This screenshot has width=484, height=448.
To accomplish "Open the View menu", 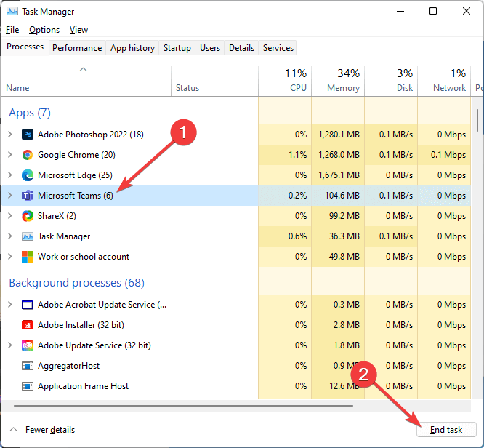I will 78,30.
